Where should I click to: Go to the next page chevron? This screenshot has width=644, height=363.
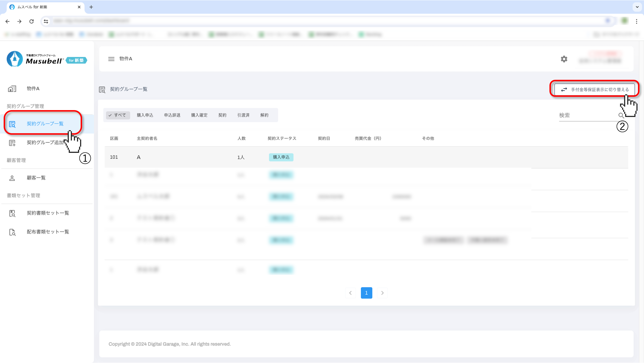pos(382,293)
